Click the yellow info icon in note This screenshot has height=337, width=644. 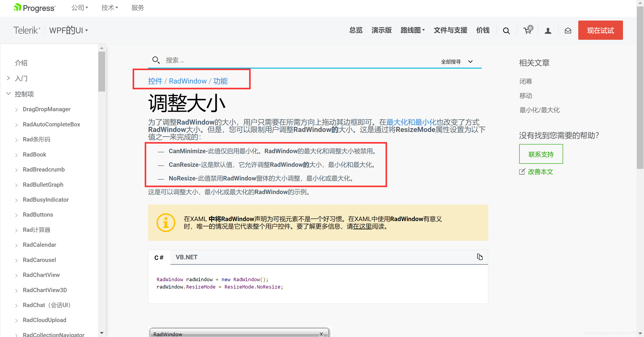[166, 222]
